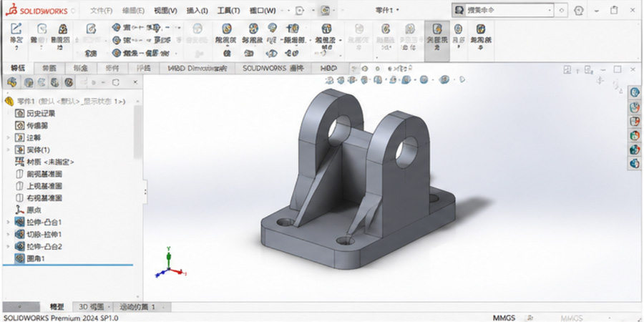The image size is (644, 322).
Task: Open the 文件(F) menu
Action: [101, 11]
